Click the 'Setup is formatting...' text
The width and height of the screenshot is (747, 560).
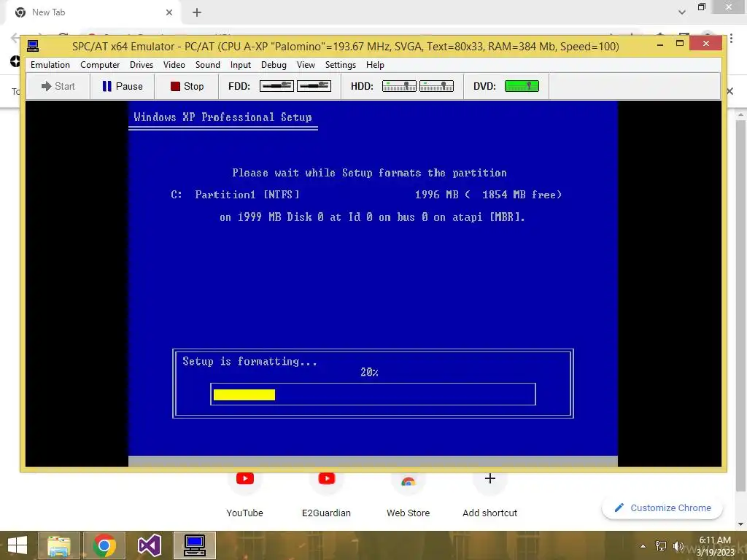pyautogui.click(x=249, y=362)
